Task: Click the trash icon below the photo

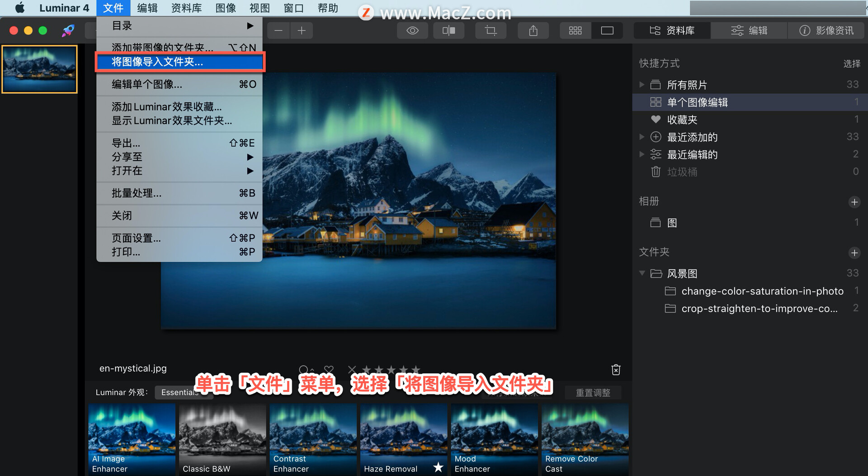Action: pos(615,369)
